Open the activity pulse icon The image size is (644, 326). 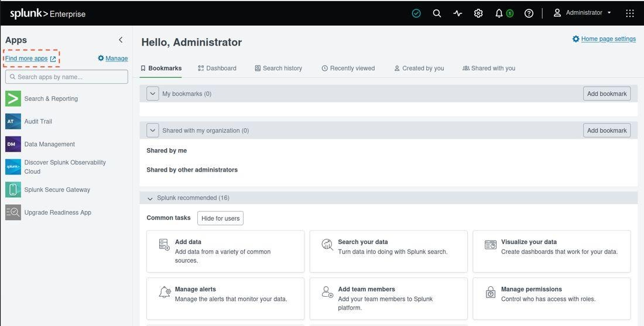click(458, 13)
